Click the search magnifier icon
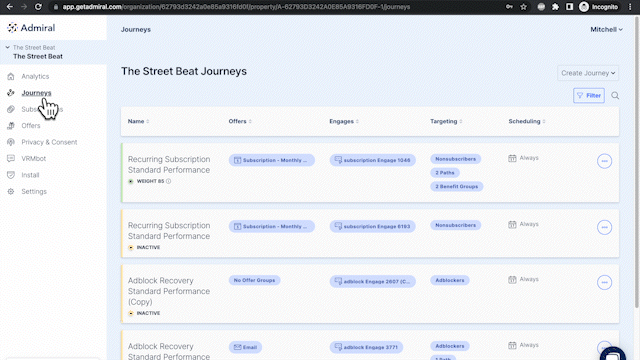 coord(615,96)
